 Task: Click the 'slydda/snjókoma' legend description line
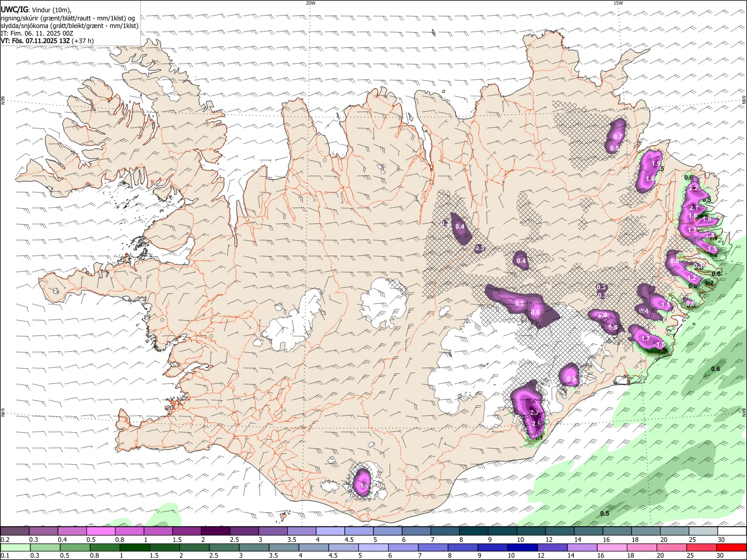[x=69, y=26]
